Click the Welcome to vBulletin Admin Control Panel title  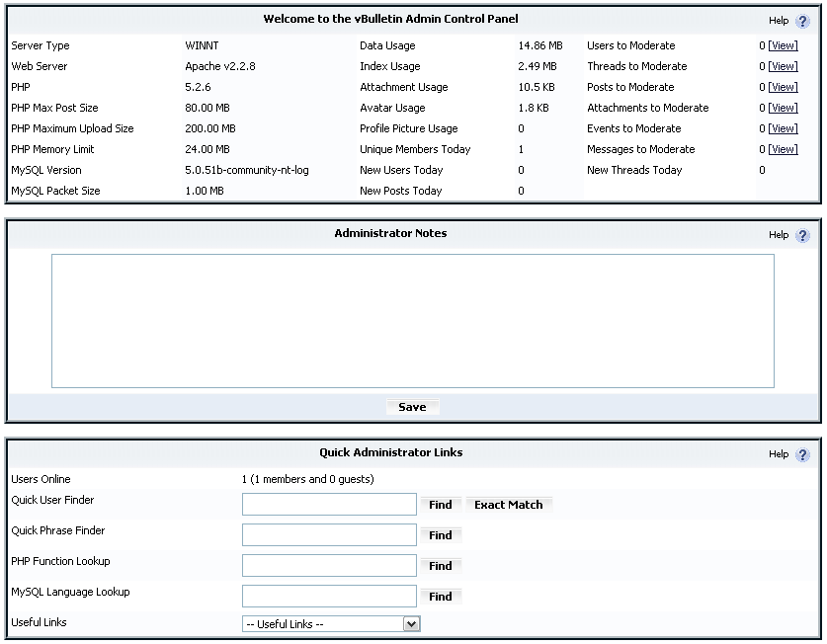tap(391, 19)
